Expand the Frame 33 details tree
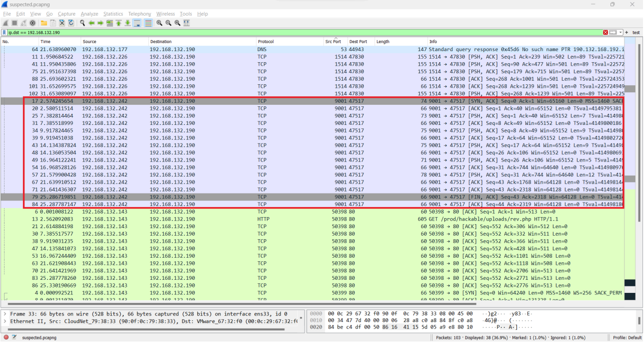 tap(5, 313)
